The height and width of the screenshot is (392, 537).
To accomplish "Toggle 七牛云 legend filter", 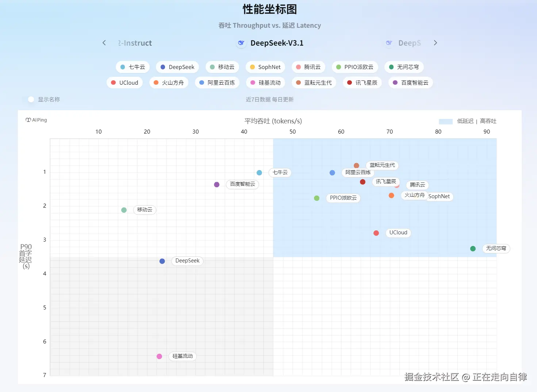I will [133, 67].
